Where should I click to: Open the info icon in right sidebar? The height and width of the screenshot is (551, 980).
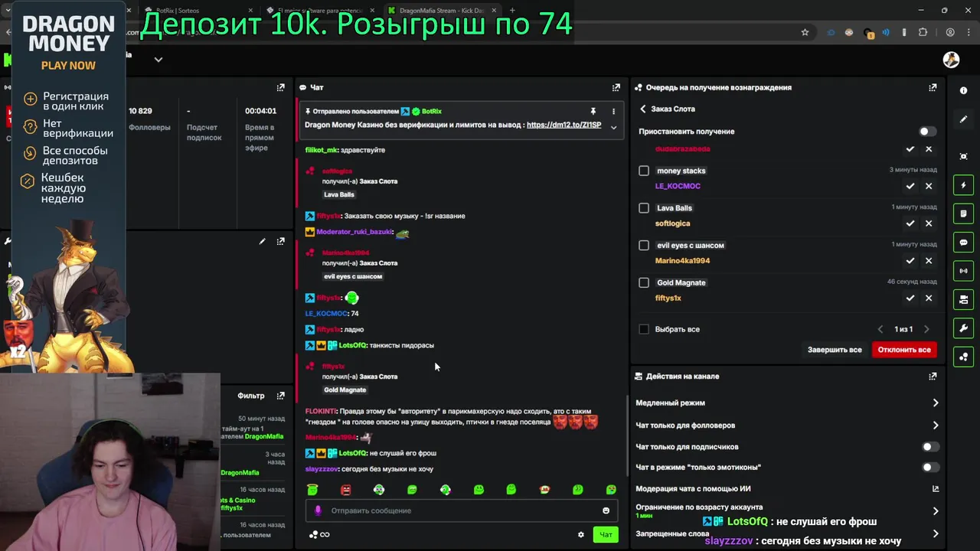coord(963,90)
